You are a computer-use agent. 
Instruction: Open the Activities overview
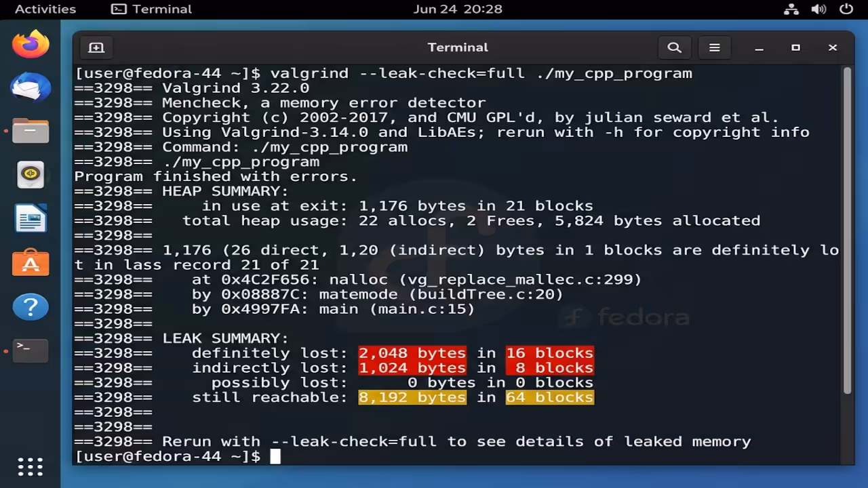click(x=45, y=9)
